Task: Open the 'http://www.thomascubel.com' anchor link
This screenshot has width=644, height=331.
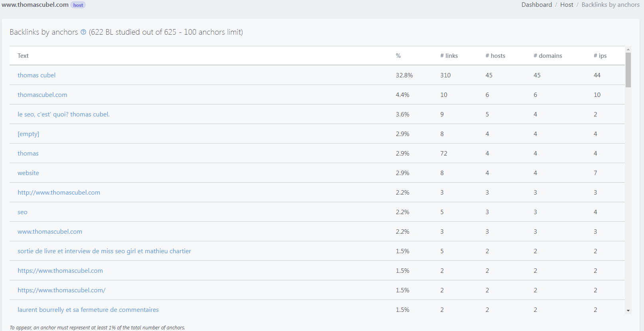Action: pos(59,193)
